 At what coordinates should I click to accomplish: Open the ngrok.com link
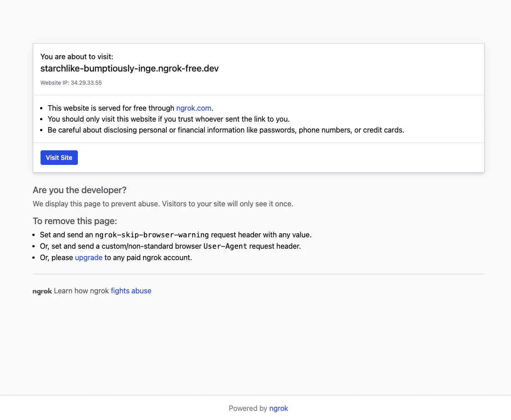click(194, 108)
